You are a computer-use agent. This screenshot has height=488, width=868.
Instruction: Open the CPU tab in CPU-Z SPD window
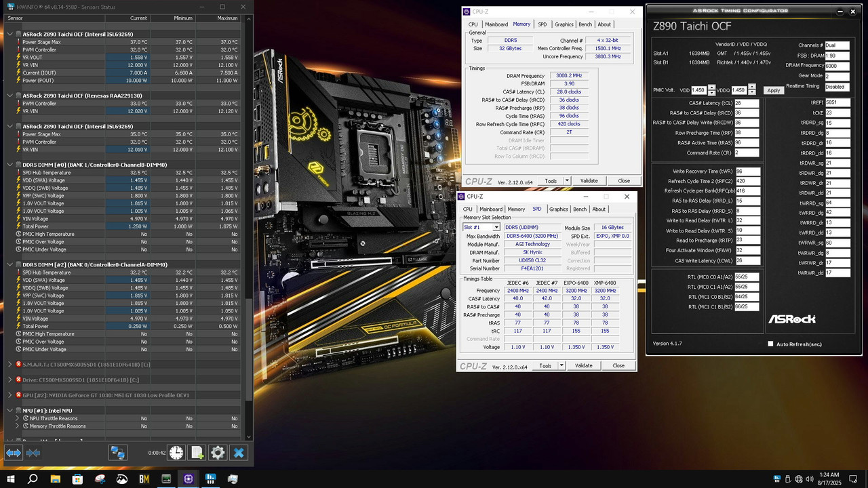click(x=468, y=209)
